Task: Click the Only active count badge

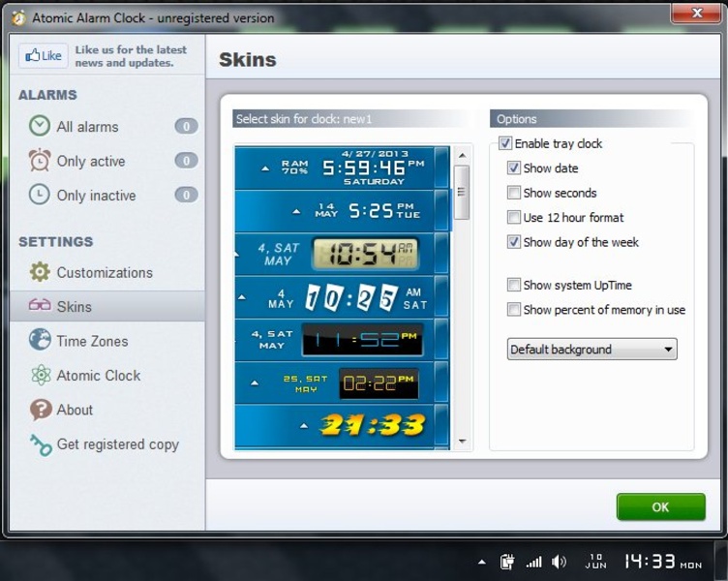Action: pyautogui.click(x=186, y=160)
